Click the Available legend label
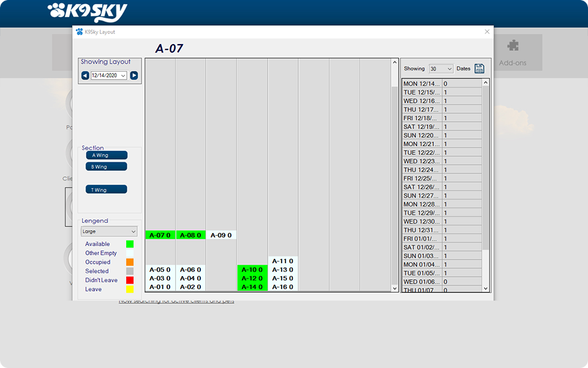Screen dimensions: 588x368 coord(97,244)
